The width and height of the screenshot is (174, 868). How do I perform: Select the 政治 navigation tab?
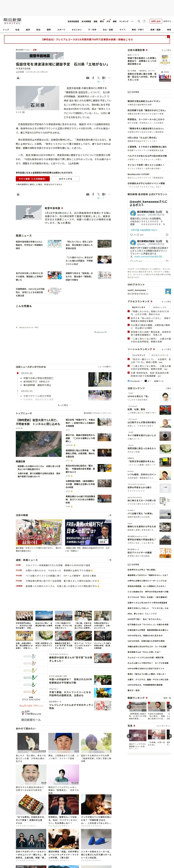pos(38,30)
